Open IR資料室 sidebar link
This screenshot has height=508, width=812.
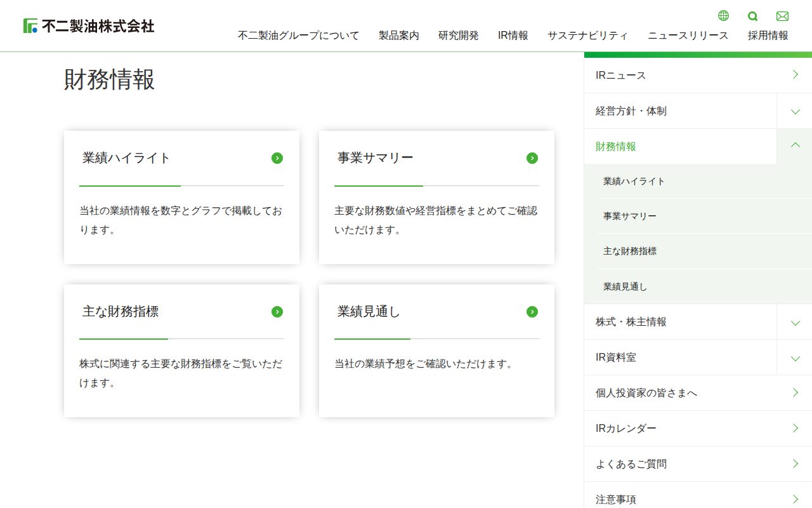[680, 358]
